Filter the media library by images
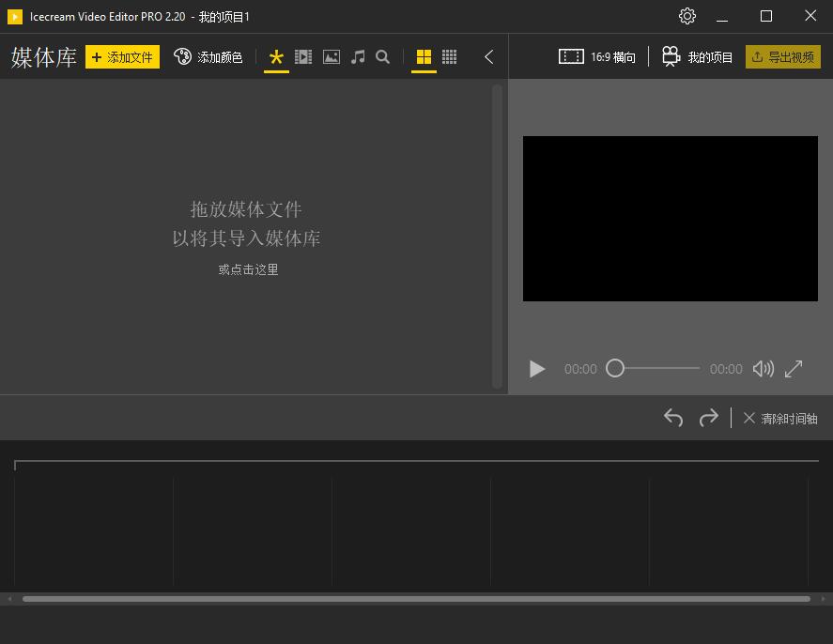The height and width of the screenshot is (644, 833). (331, 57)
